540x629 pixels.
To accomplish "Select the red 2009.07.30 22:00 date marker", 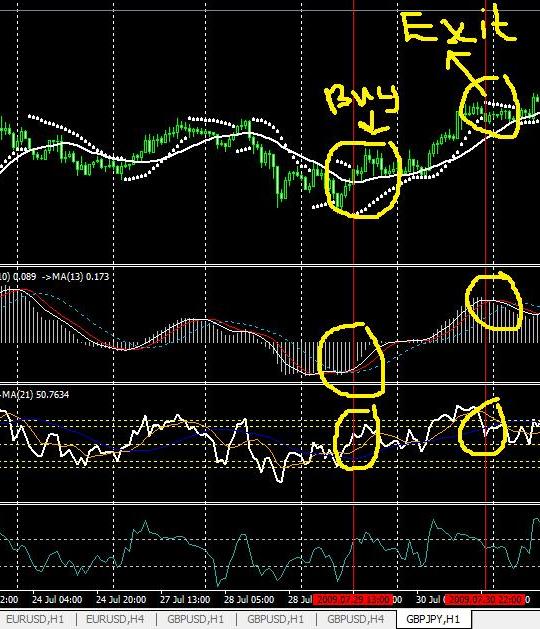I will coord(485,600).
